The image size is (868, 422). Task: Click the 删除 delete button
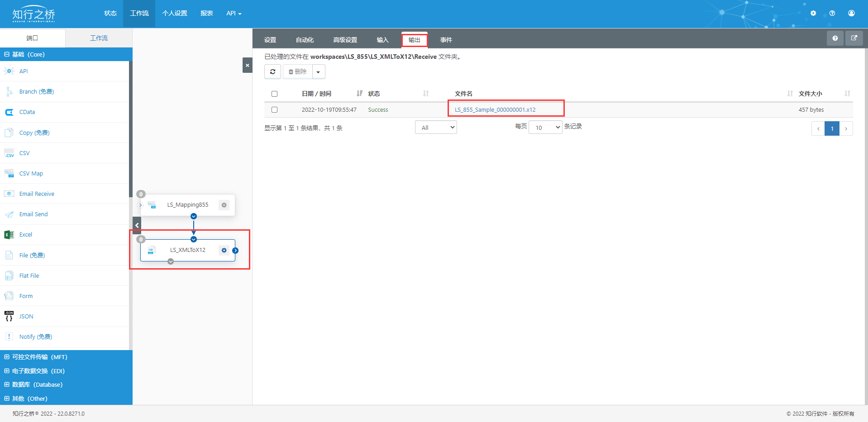[x=298, y=72]
